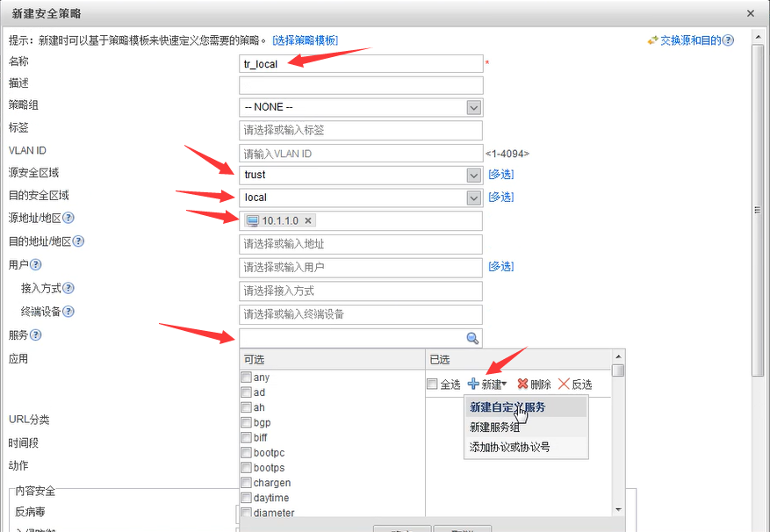Click 多选 link next to 用户
The height and width of the screenshot is (532, 770).
coord(500,267)
